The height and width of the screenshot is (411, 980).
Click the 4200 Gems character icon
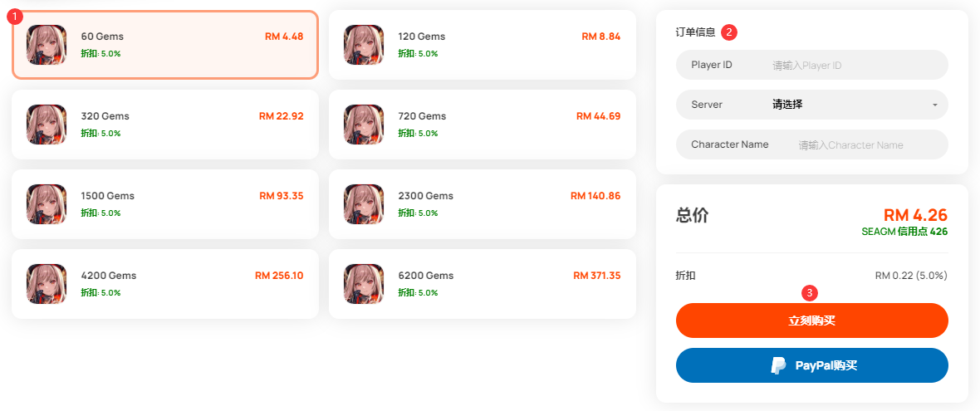(47, 284)
